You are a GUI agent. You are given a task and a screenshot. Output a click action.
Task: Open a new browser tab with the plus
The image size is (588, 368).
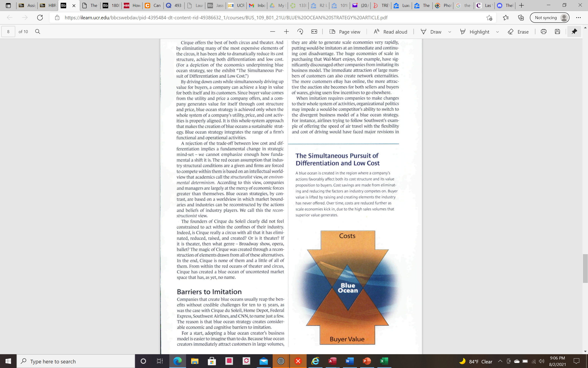tap(521, 5)
